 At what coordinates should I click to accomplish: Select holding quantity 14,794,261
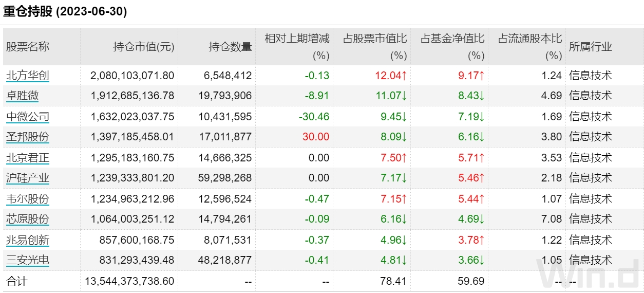[x=225, y=219]
